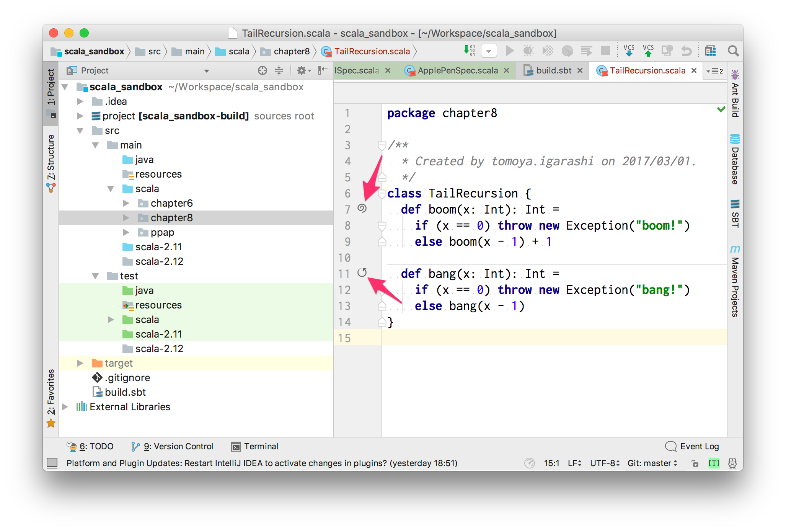Image resolution: width=786 pixels, height=532 pixels.
Task: Click VCS Commit Changes icon
Action: tap(648, 51)
